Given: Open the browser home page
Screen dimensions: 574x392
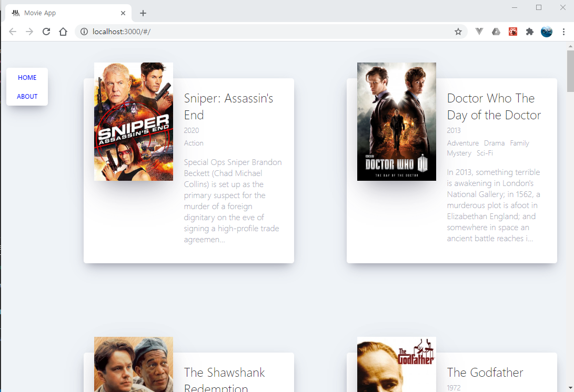Looking at the screenshot, I should 63,32.
